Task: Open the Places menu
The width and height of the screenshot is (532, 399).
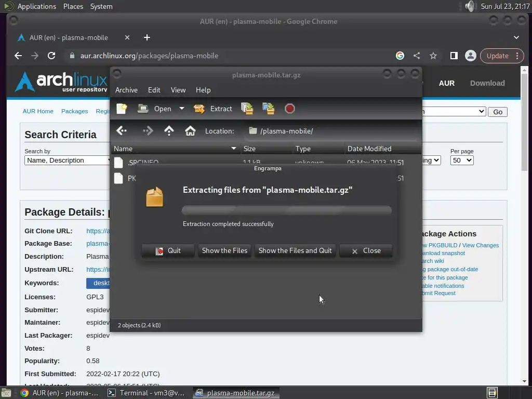Action: pyautogui.click(x=73, y=6)
